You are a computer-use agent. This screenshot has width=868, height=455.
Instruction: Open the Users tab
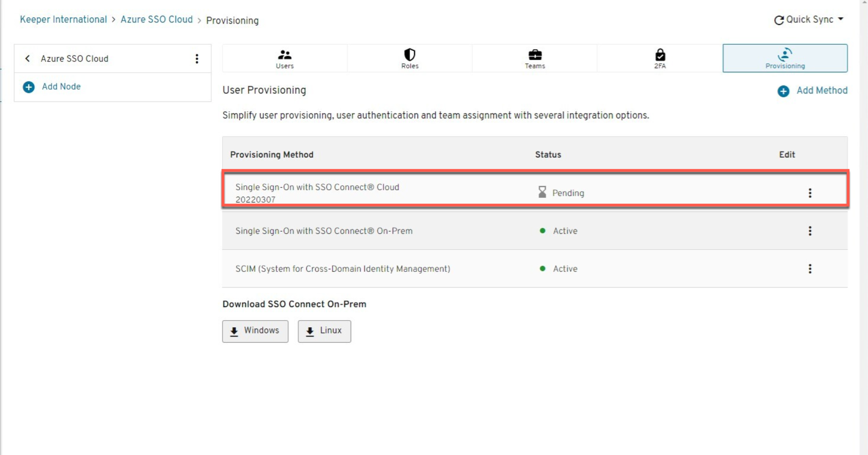285,58
